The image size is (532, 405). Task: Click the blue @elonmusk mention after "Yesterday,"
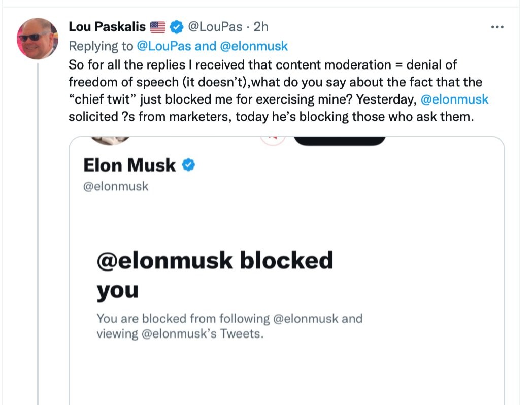(455, 99)
